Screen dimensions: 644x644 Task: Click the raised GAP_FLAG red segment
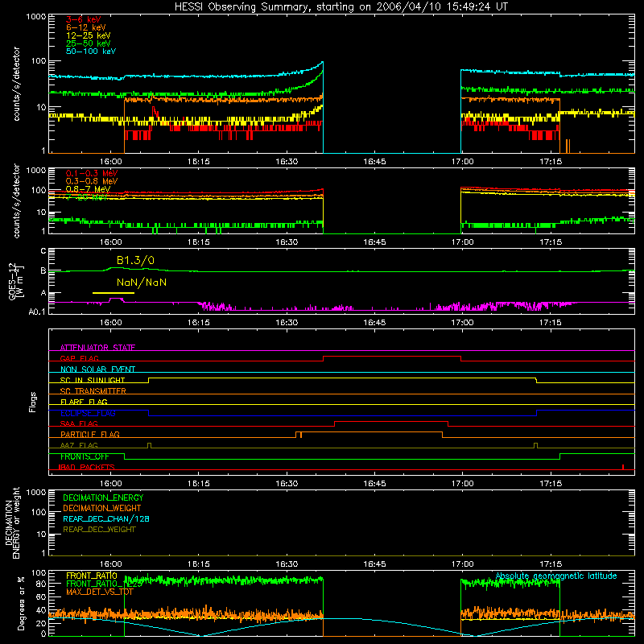coord(392,356)
